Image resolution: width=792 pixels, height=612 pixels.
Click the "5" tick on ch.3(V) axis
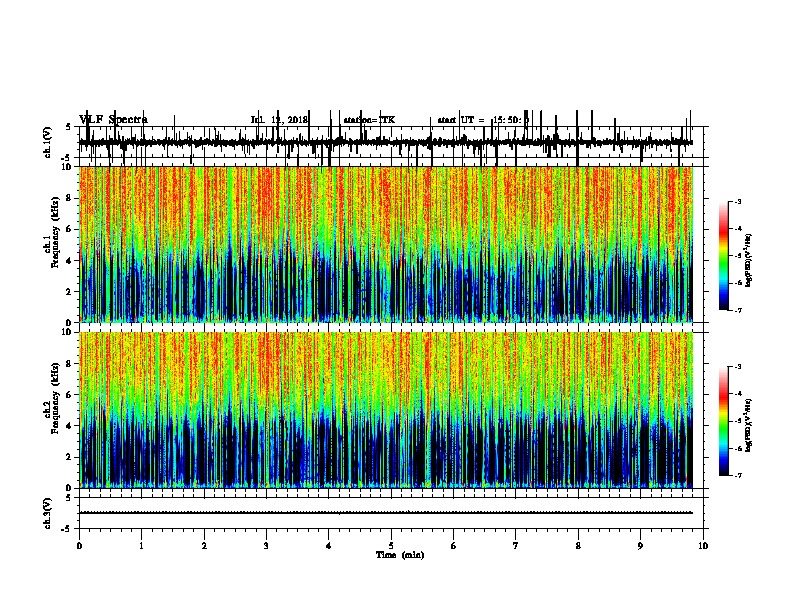tap(69, 497)
